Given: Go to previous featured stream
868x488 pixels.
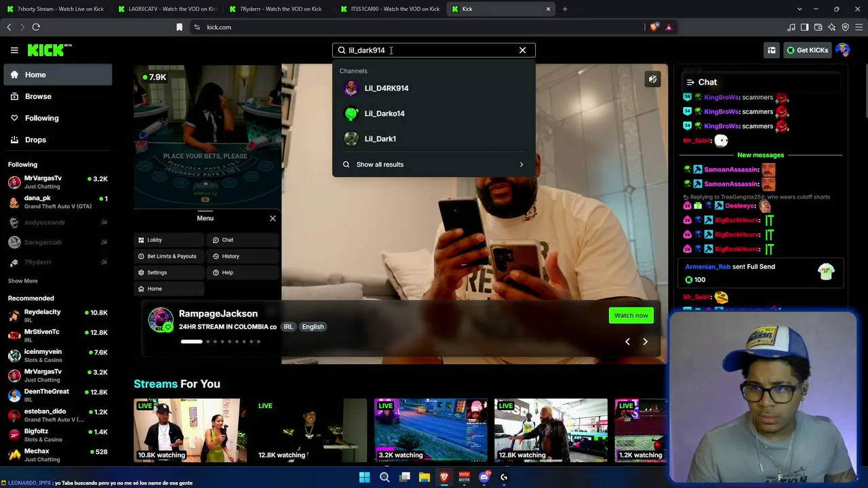Looking at the screenshot, I should 627,342.
